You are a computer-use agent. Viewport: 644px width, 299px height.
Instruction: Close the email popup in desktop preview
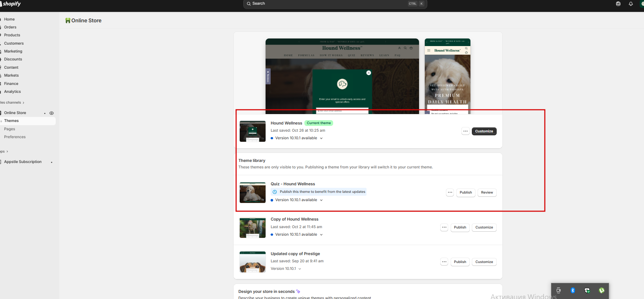coord(368,73)
